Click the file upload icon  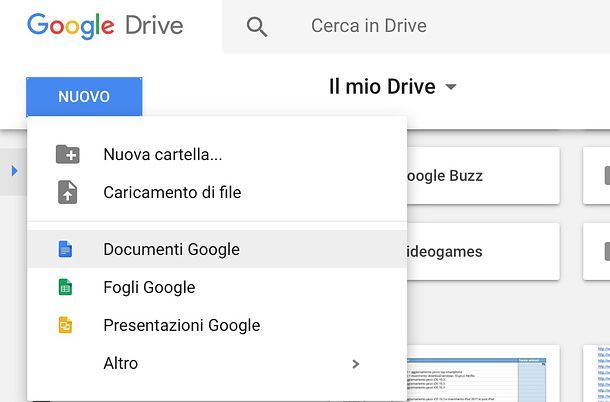[67, 192]
